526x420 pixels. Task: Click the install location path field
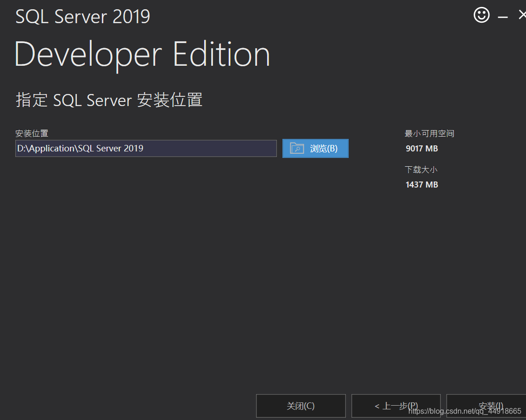click(146, 148)
